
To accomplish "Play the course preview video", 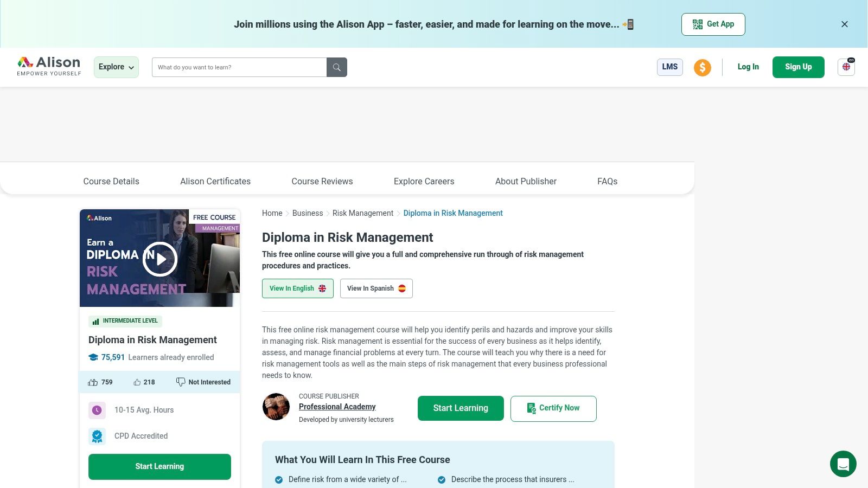I will 160,259.
